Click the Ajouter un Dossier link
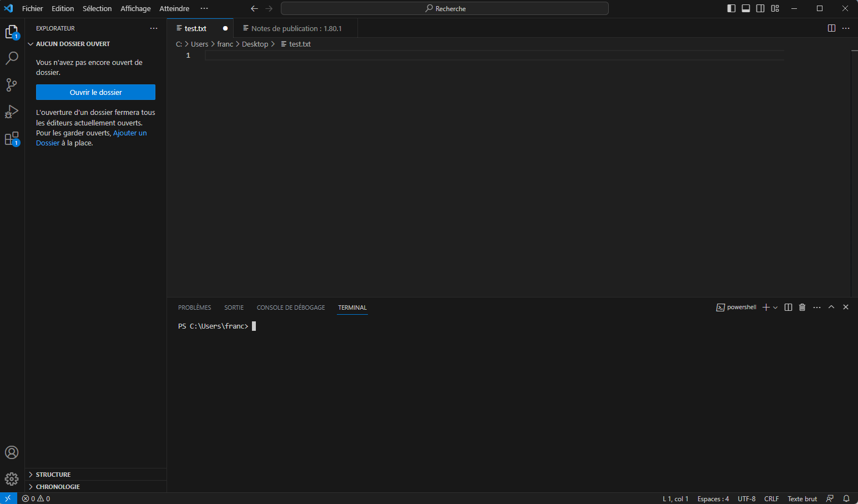 coord(129,133)
